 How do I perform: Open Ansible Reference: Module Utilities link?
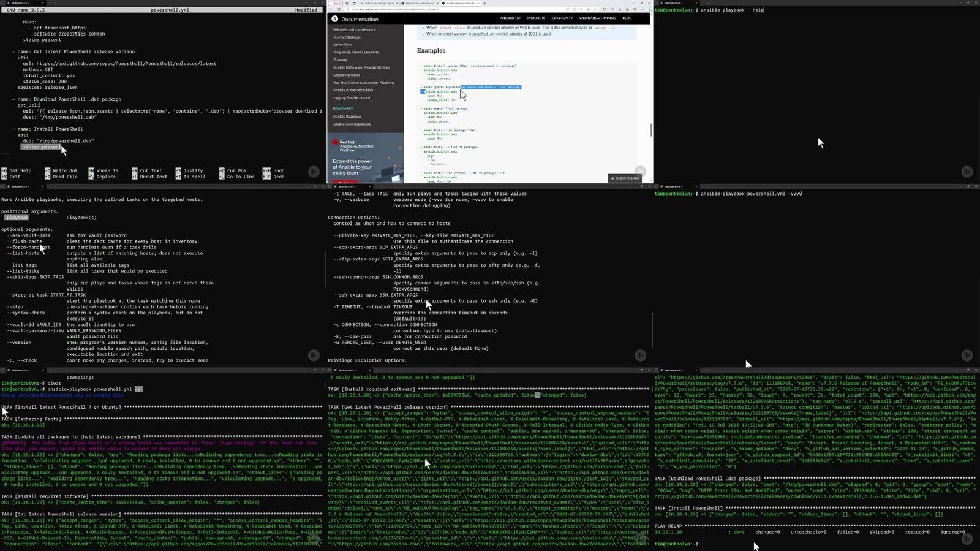[x=361, y=67]
